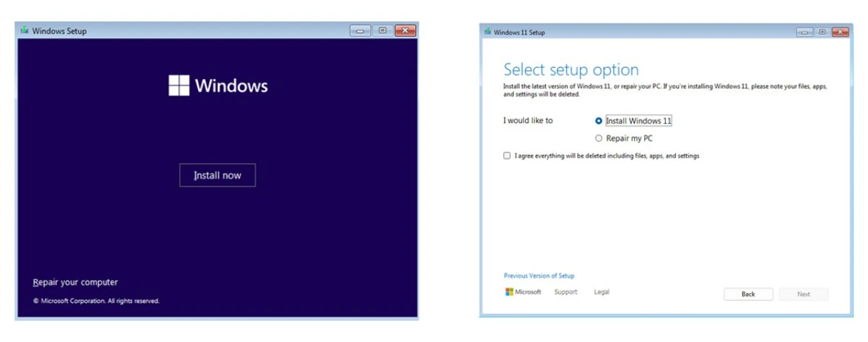Tick the agree everything will be deleted checkbox
The width and height of the screenshot is (868, 342).
point(507,156)
